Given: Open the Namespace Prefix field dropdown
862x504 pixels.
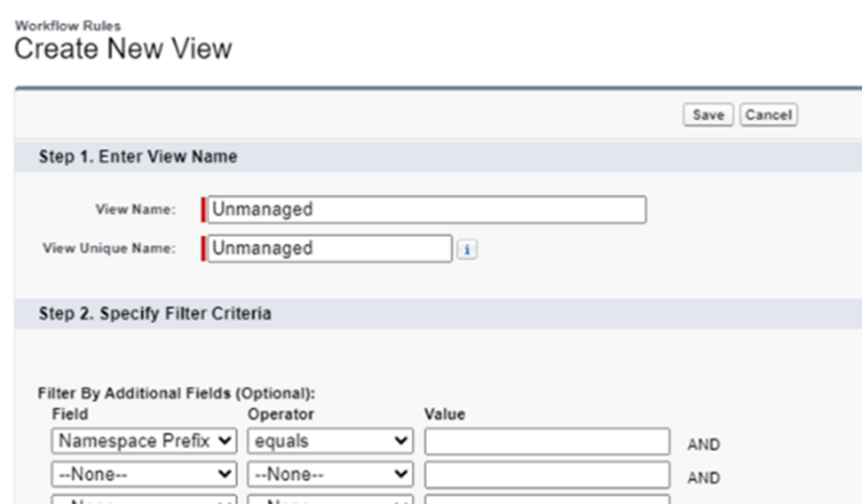Looking at the screenshot, I should (143, 441).
